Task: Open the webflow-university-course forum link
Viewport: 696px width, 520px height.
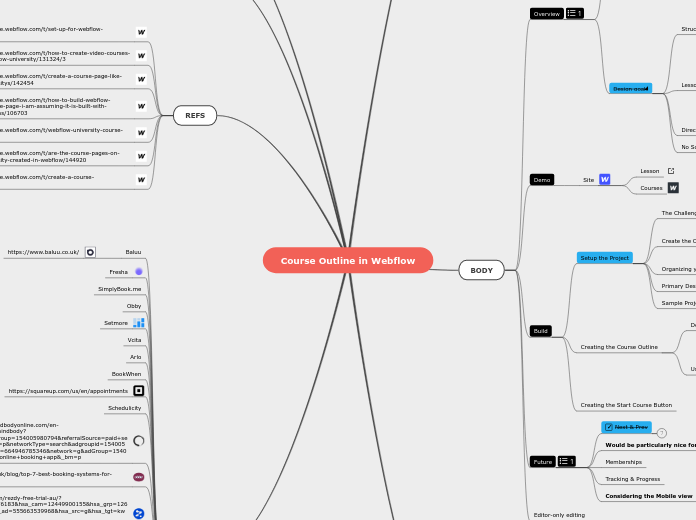Action: (x=61, y=130)
